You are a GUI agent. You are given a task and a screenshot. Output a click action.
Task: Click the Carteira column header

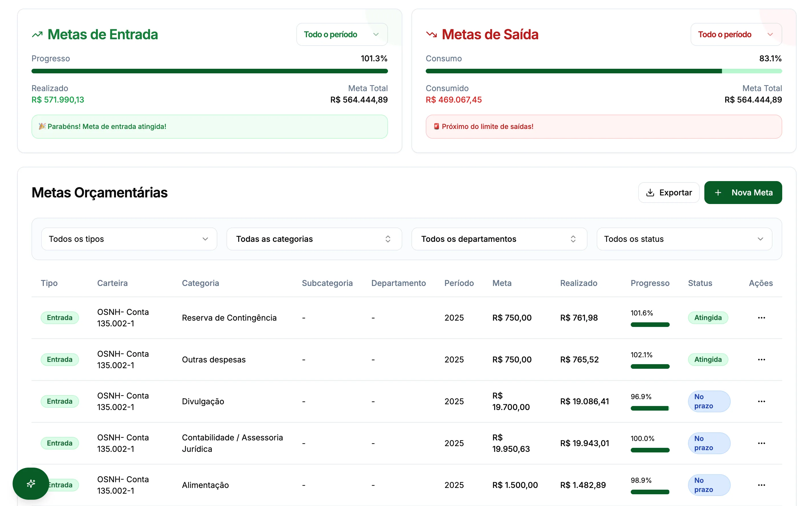tap(112, 283)
